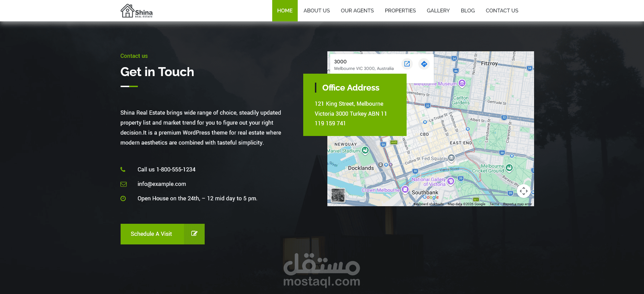Viewport: 644px width, 294px height.
Task: Click the Fitzroy label on map
Action: tap(489, 63)
